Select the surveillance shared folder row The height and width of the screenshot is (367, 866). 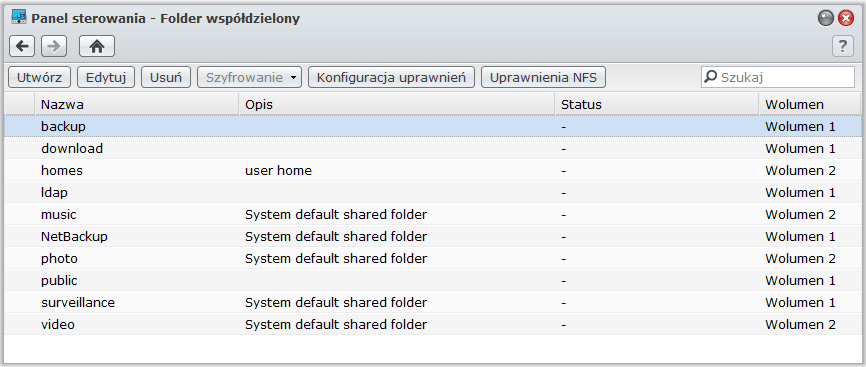point(432,302)
